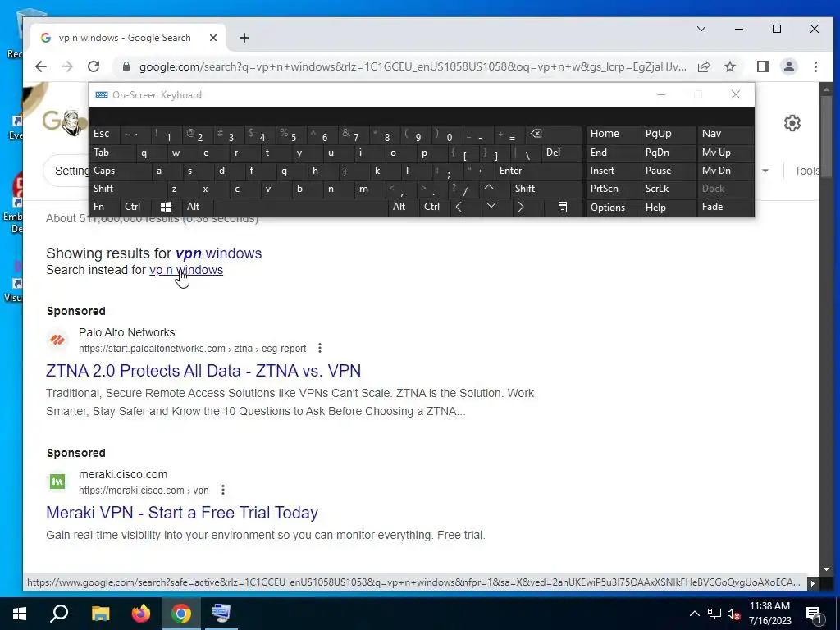Click the left arrow key on keyboard
840x630 pixels.
tap(459, 207)
